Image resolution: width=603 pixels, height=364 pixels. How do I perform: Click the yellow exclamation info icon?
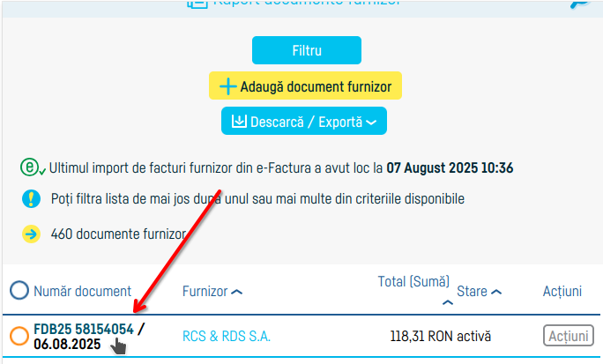point(32,199)
